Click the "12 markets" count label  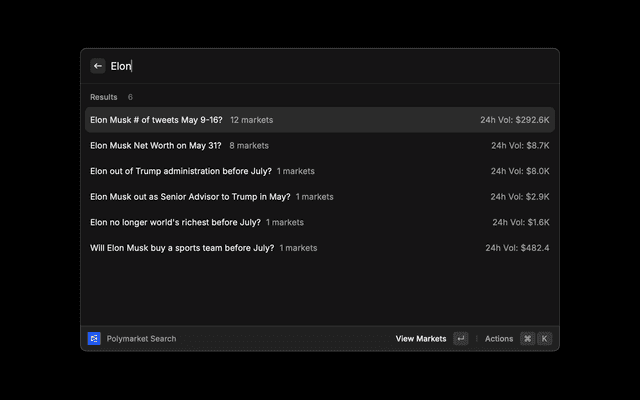(251, 120)
